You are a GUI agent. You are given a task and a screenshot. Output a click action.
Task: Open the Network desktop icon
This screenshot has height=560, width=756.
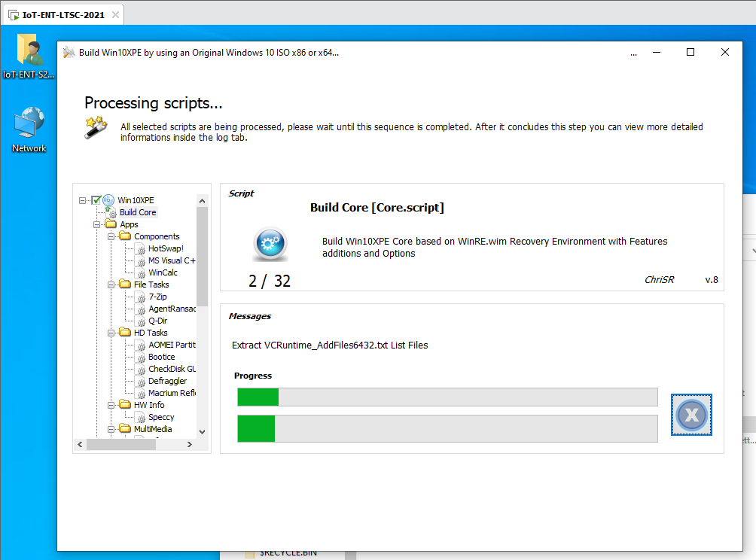29,129
